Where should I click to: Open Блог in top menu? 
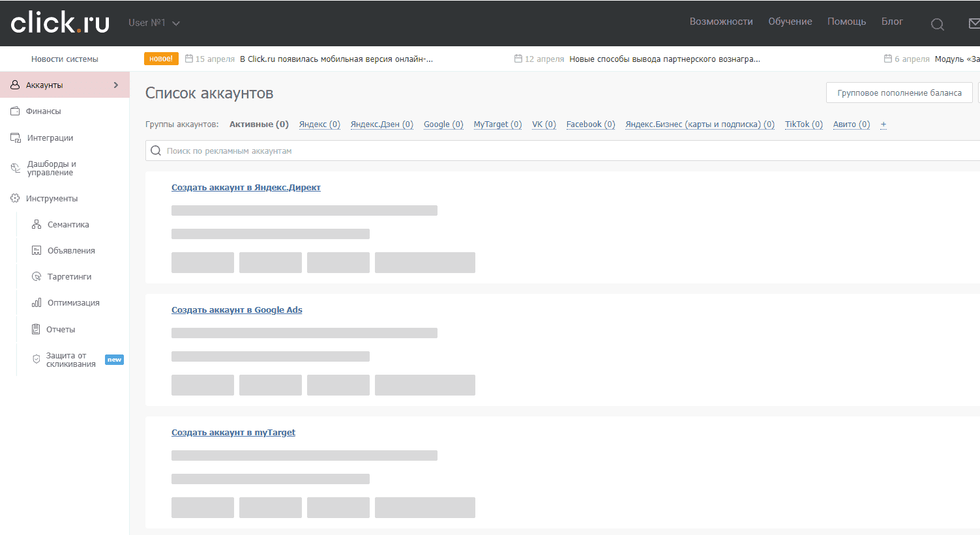pyautogui.click(x=892, y=22)
